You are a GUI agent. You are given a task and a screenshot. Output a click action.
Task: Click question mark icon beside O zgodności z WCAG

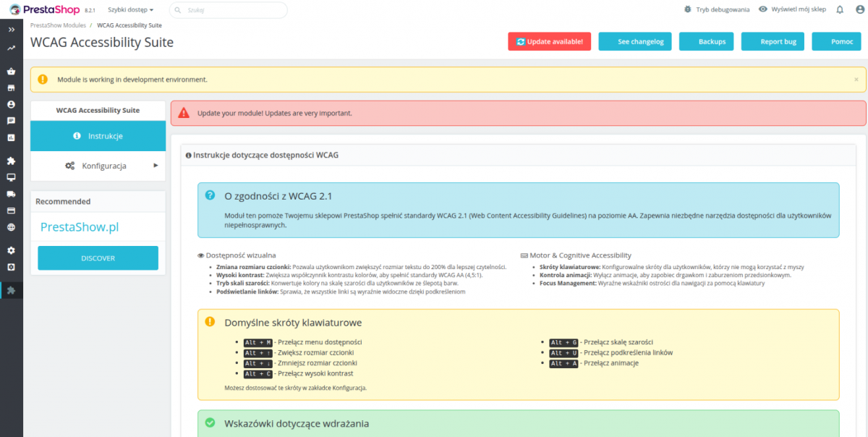210,195
